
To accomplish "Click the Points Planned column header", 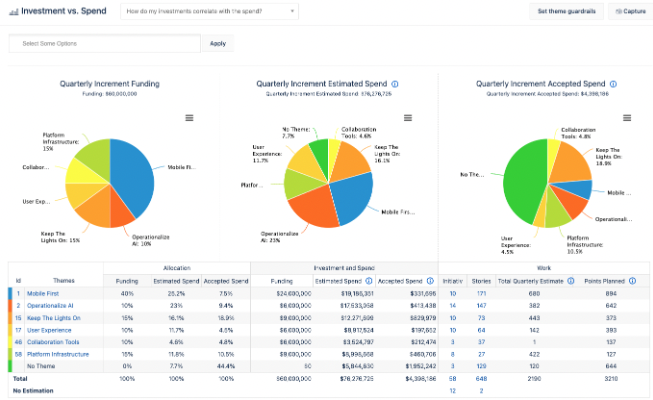I will [604, 281].
